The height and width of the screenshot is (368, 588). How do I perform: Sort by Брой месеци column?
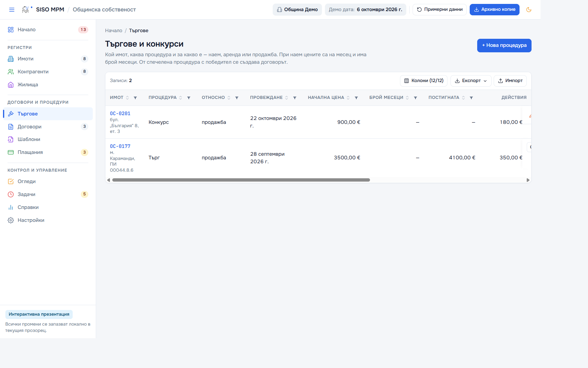click(x=407, y=98)
